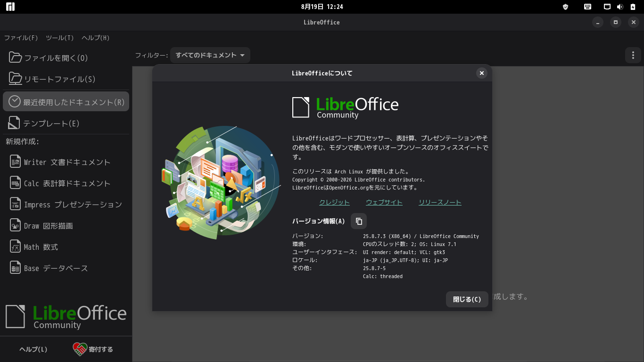Viewport: 644px width, 362px height.
Task: Click the 寄付する button label
Action: (x=101, y=349)
